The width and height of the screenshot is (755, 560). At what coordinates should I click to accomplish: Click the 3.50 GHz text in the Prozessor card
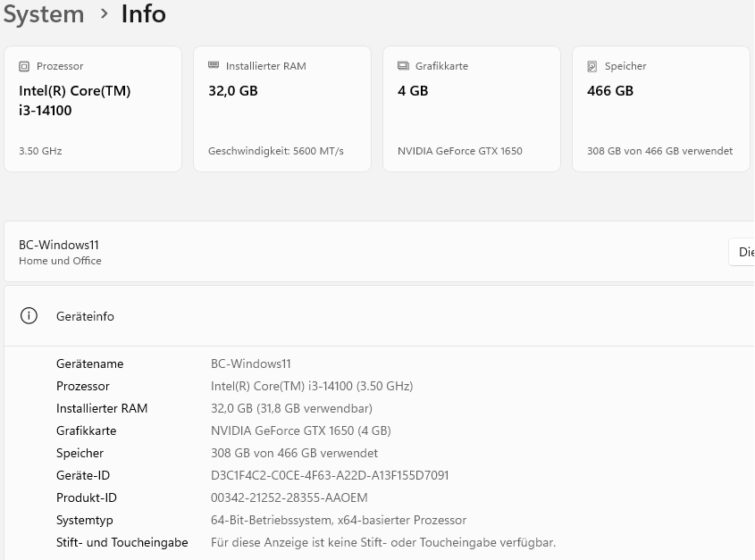tap(40, 151)
